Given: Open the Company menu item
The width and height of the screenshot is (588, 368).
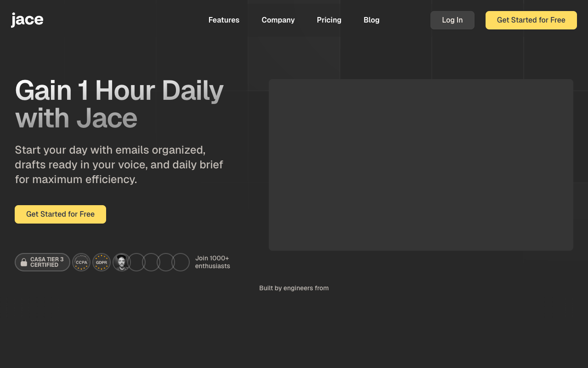Looking at the screenshot, I should click(x=278, y=20).
